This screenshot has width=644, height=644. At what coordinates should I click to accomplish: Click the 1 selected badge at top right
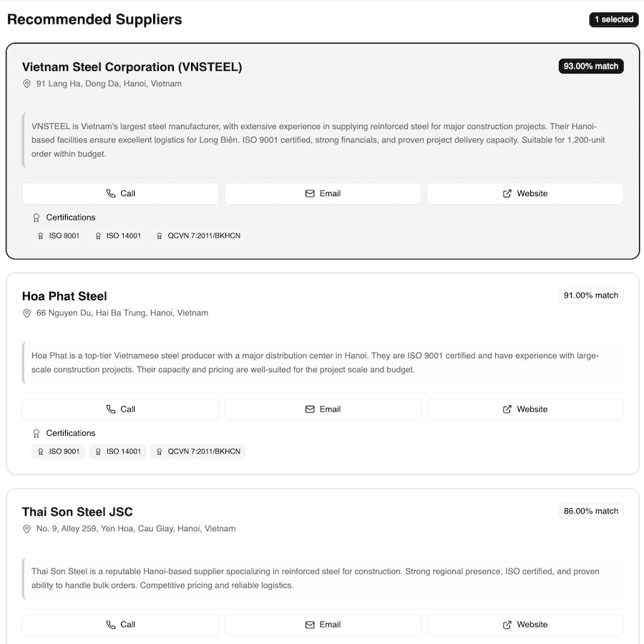pyautogui.click(x=614, y=19)
